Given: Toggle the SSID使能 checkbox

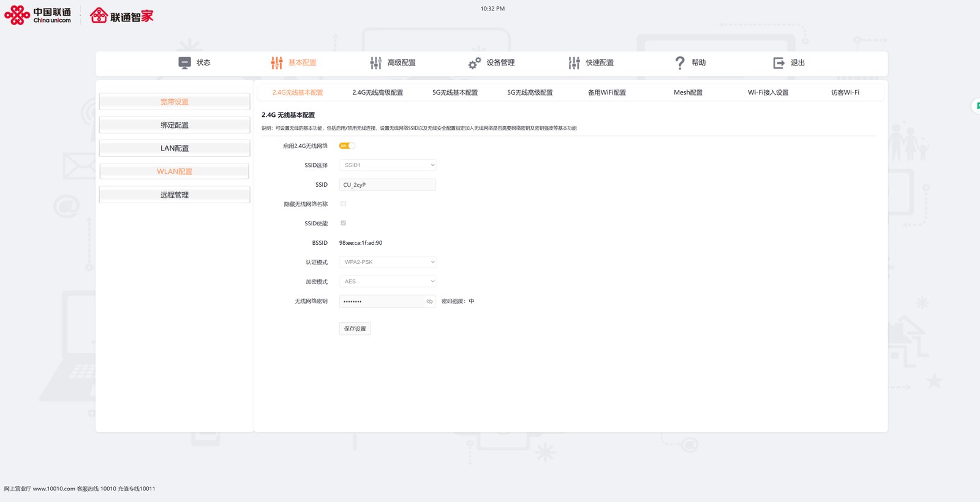Looking at the screenshot, I should (x=343, y=223).
